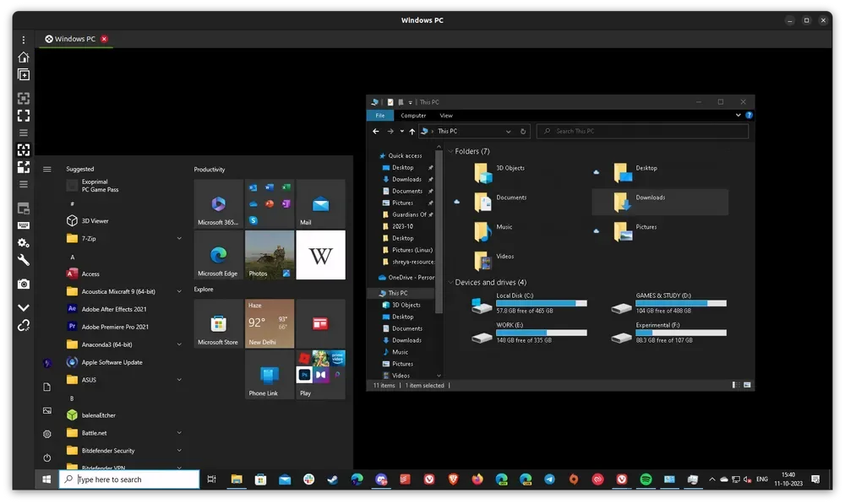
Task: Open Remmina tools wrench icon
Action: coord(23,260)
